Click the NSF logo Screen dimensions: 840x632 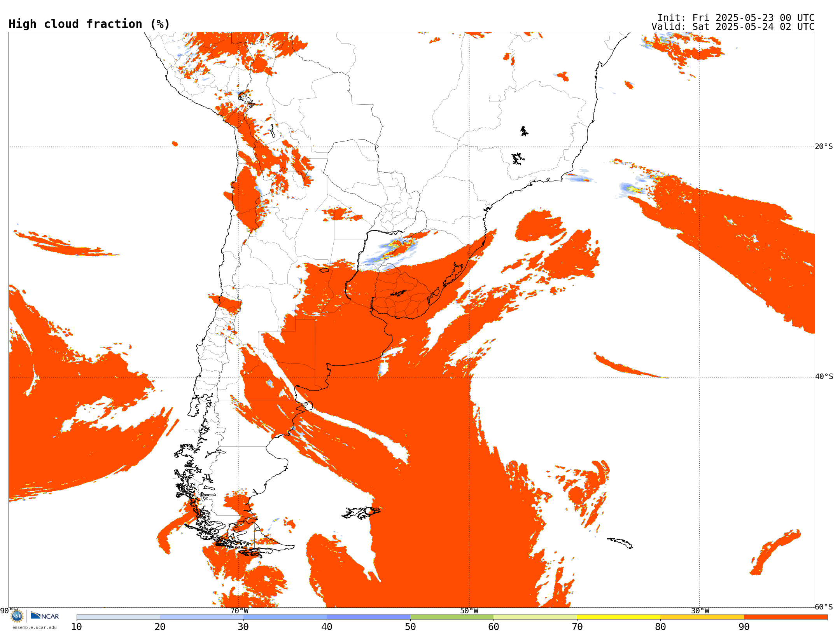(x=17, y=616)
